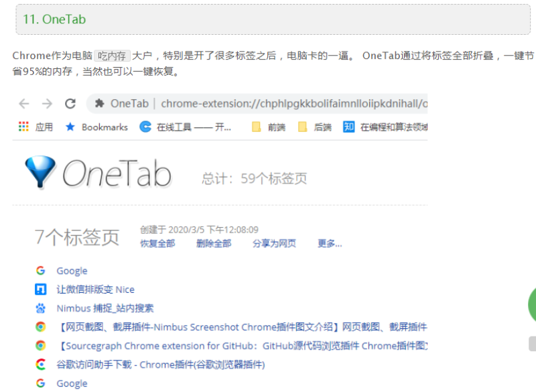Click the 总计: 59个标签页 total text

tap(255, 178)
